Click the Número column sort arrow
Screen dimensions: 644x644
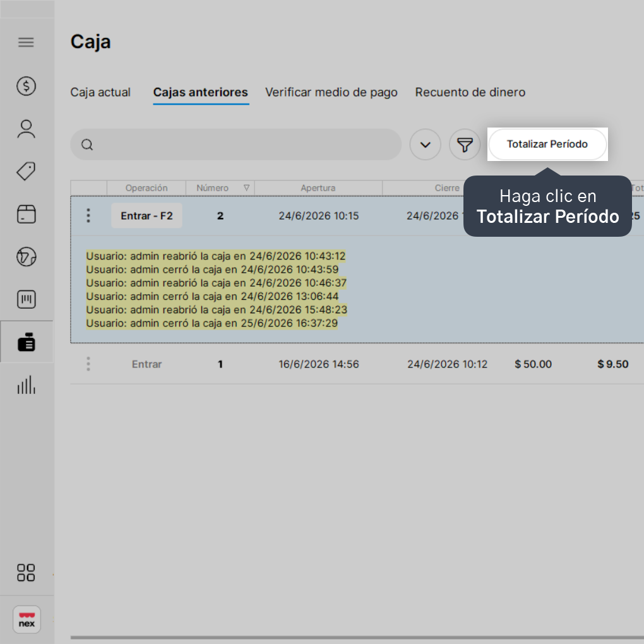[x=246, y=188]
